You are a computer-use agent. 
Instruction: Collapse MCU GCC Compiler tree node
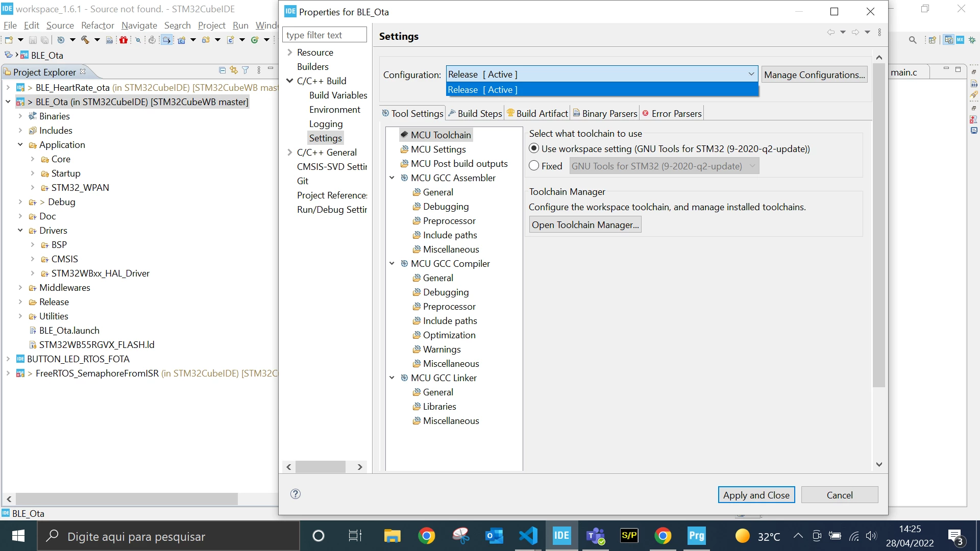[392, 264]
